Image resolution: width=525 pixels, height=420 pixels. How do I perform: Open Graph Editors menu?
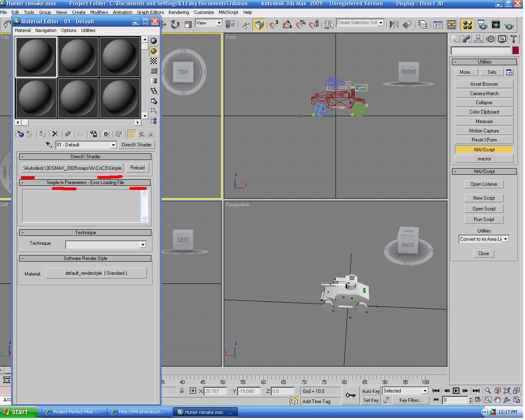click(x=150, y=12)
